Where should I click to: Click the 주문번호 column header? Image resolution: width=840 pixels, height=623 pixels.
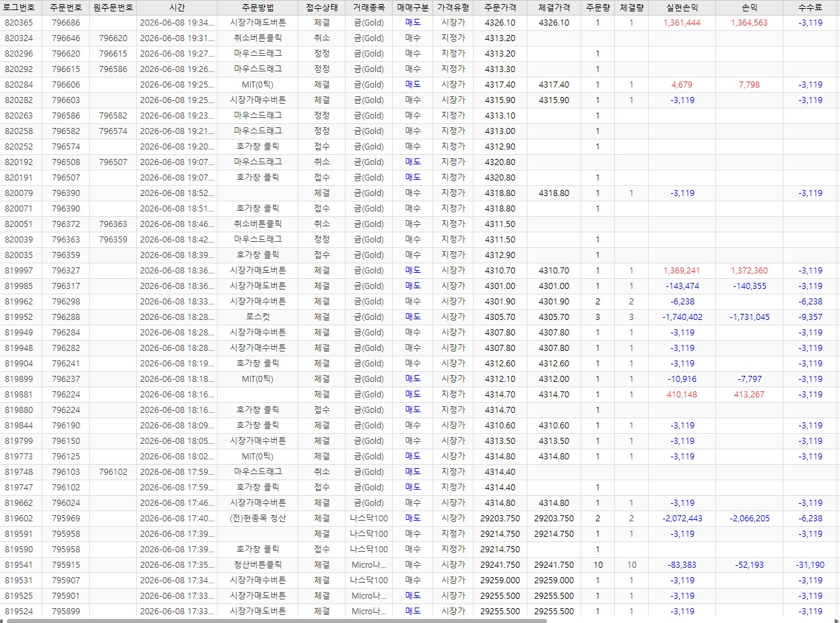pos(65,7)
